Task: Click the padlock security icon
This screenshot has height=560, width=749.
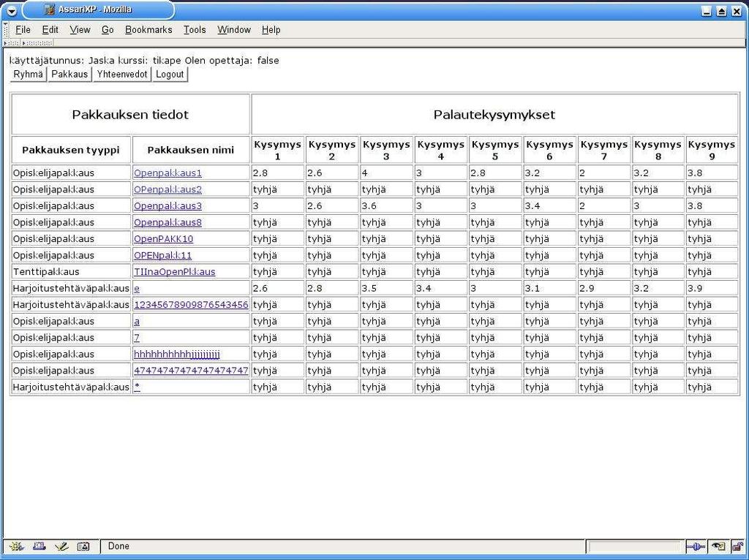Action: pyautogui.click(x=737, y=546)
